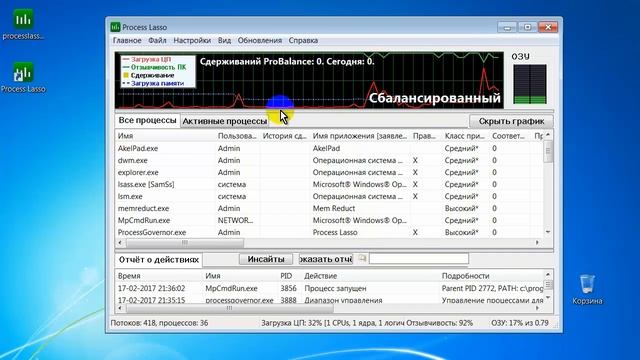Select the lsass.exe [SamSs] process row

[329, 184]
